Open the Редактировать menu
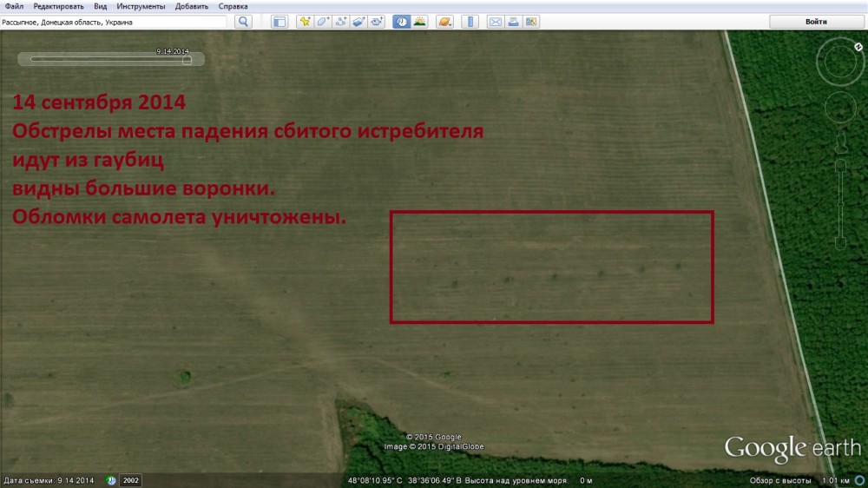Image resolution: width=868 pixels, height=488 pixels. (59, 6)
